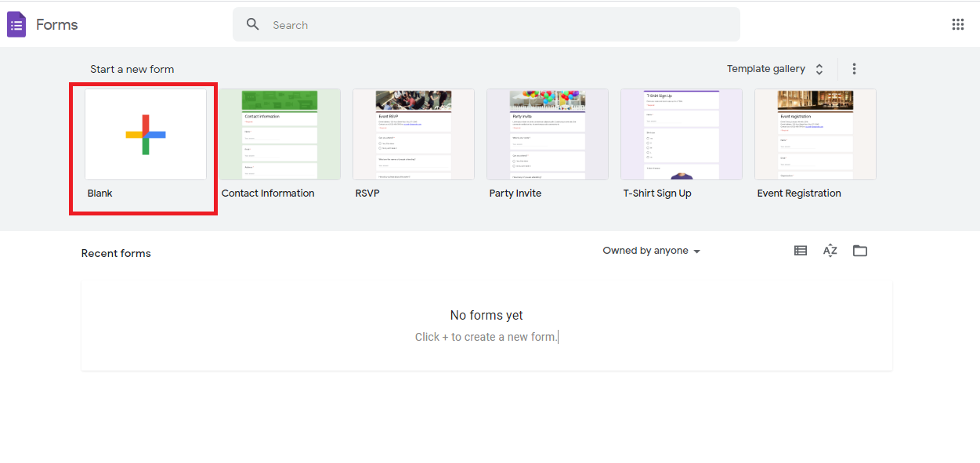Click the Forms title text
The height and width of the screenshot is (463, 980).
(x=57, y=24)
